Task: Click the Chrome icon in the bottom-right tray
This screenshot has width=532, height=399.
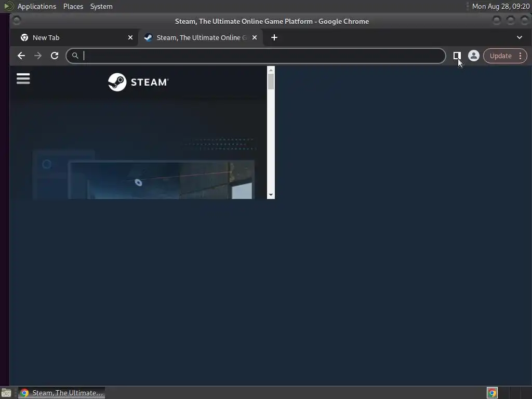Action: 492,393
